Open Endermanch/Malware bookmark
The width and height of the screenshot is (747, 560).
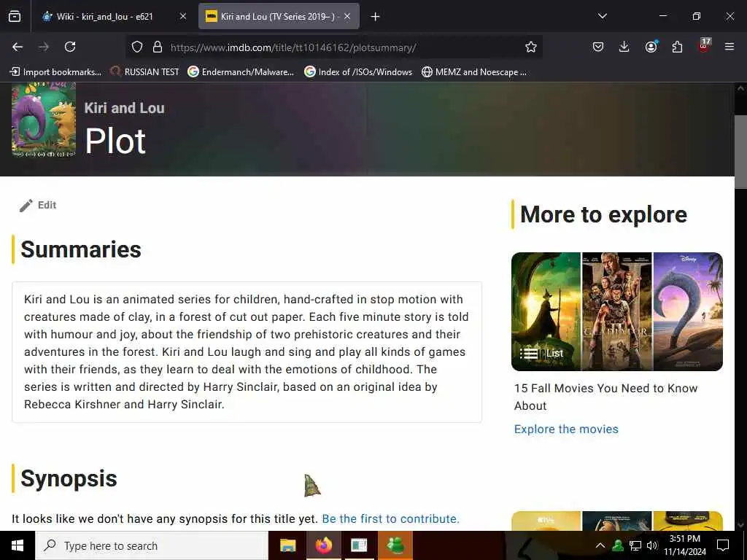point(241,72)
